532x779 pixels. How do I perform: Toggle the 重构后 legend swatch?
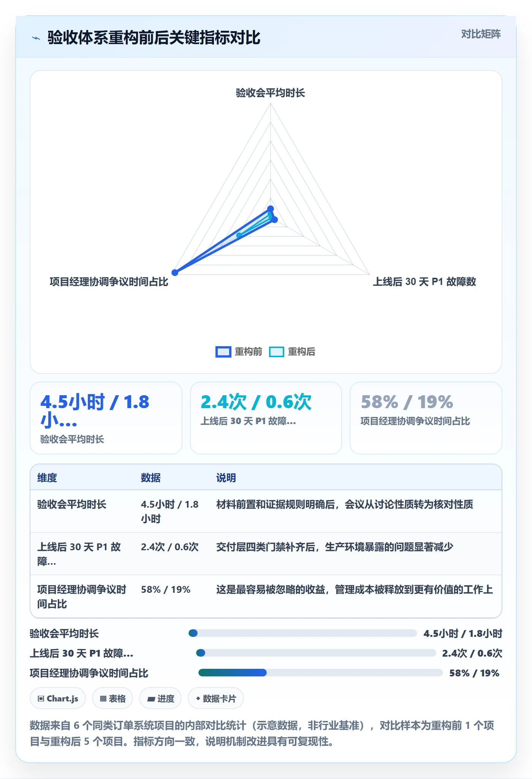click(x=276, y=352)
